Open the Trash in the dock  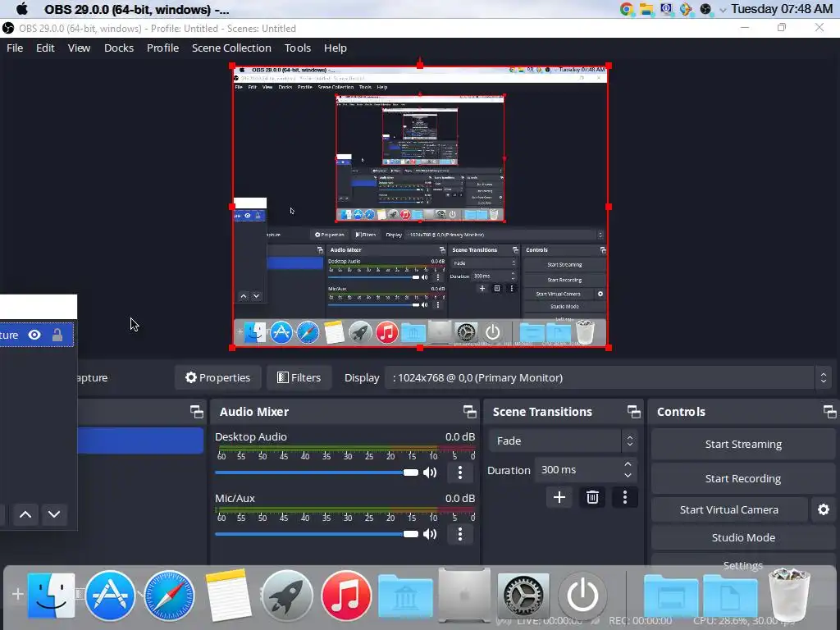pyautogui.click(x=789, y=596)
